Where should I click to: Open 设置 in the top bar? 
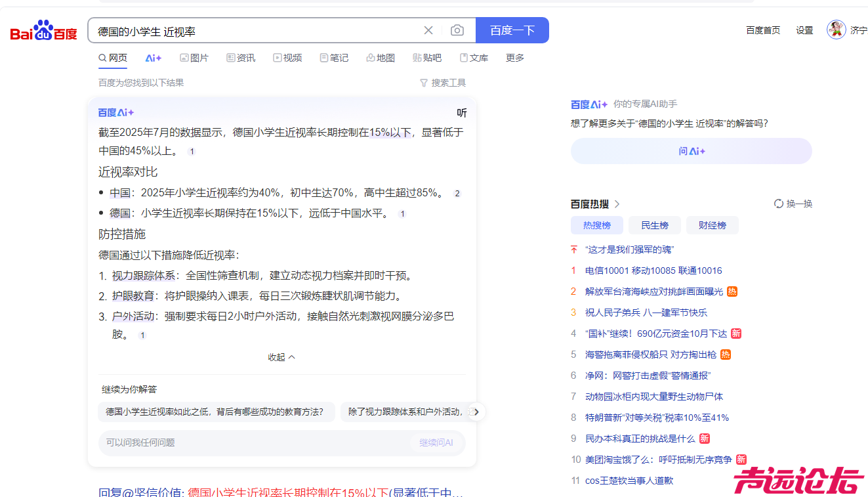click(x=804, y=30)
